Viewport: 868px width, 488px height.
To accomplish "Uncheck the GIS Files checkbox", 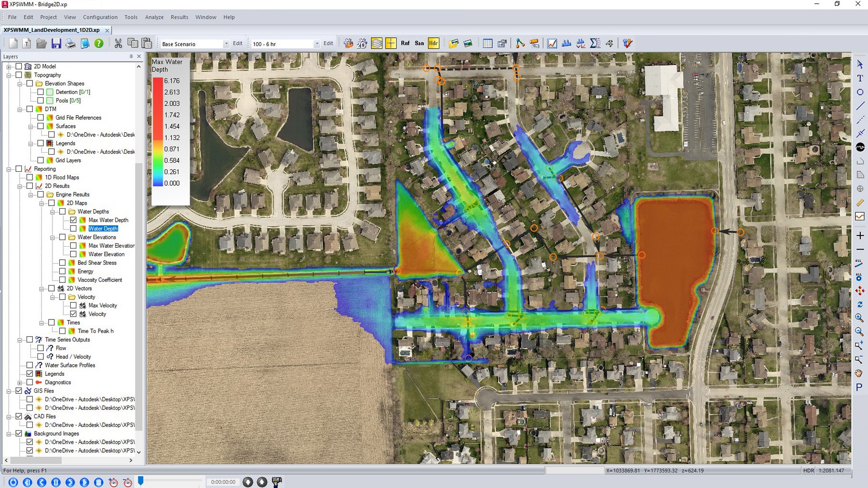I will pyautogui.click(x=19, y=391).
